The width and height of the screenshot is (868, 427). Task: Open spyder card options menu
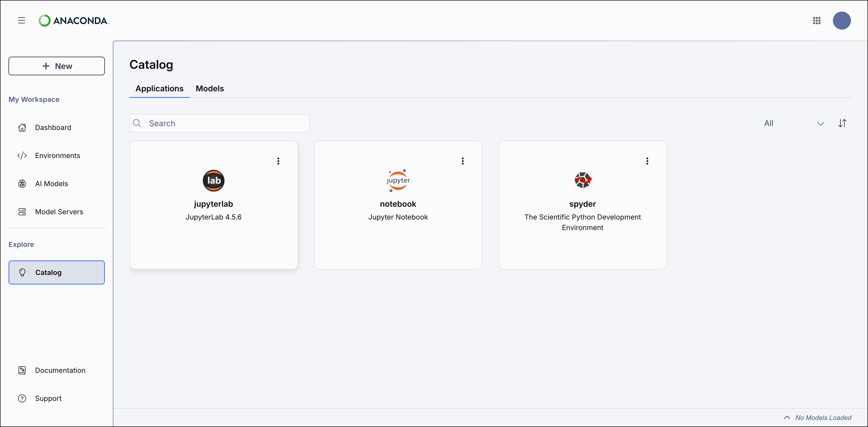[x=647, y=161]
